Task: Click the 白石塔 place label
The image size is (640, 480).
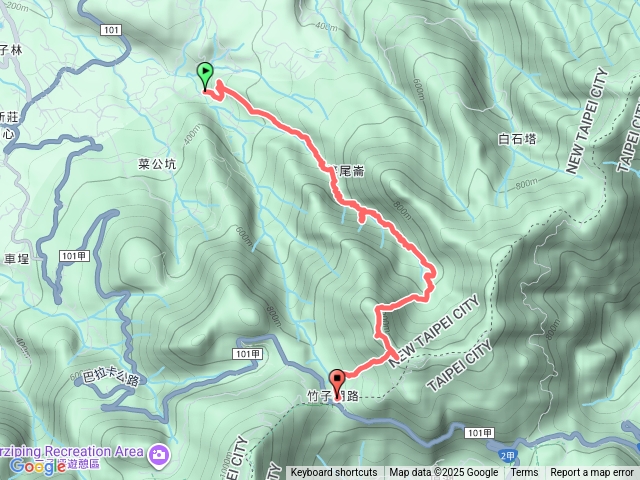Action: pyautogui.click(x=517, y=139)
